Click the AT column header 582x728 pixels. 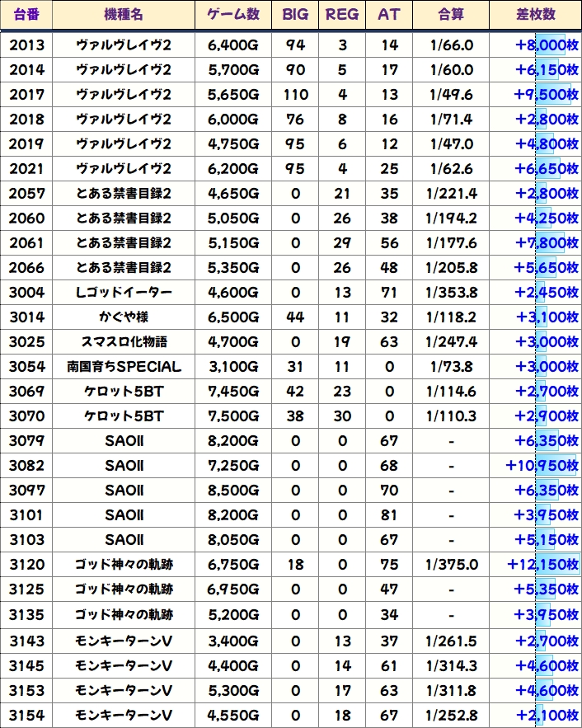click(389, 14)
